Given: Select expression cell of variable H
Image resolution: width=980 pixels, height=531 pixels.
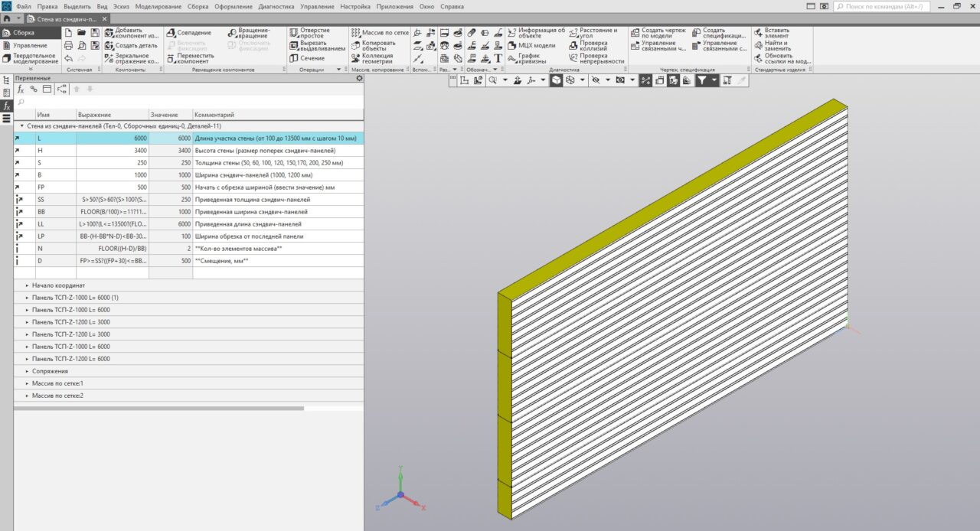Looking at the screenshot, I should coord(113,151).
